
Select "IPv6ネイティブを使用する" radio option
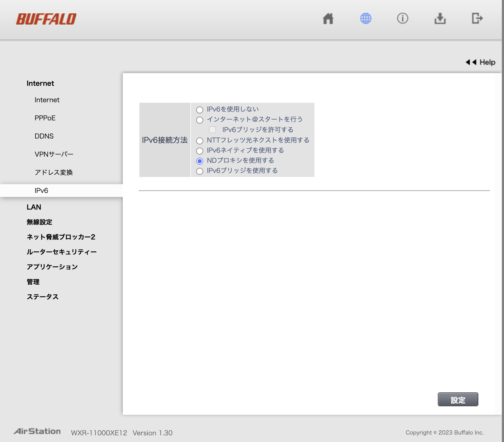200,151
